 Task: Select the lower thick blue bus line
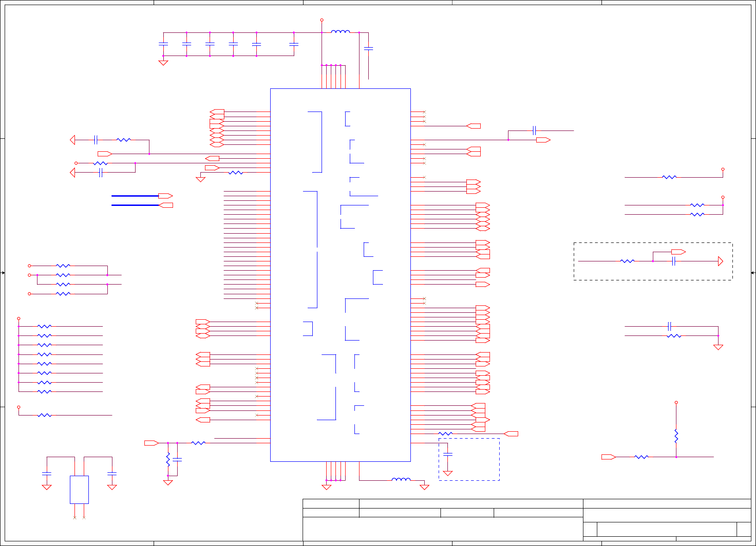point(135,205)
